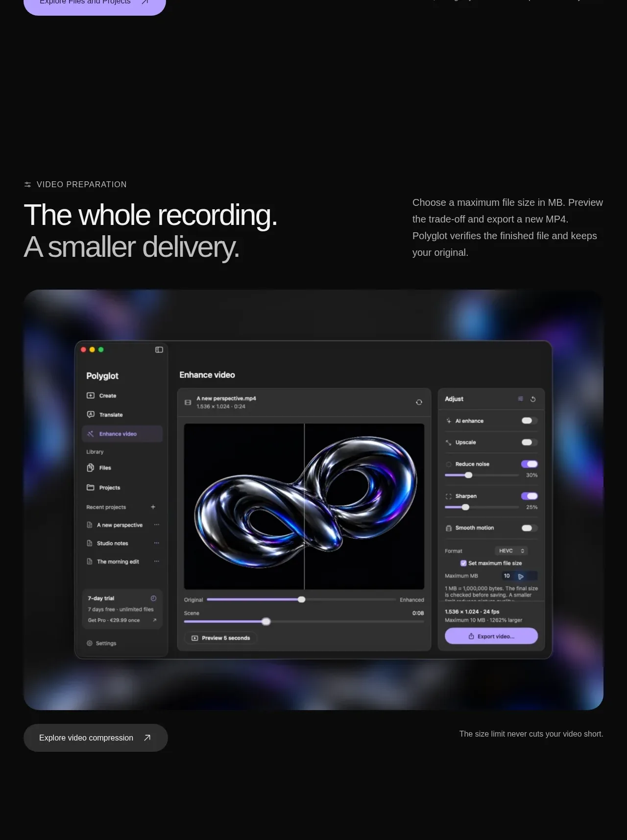627x840 pixels.
Task: Open the presets list icon in Adjust header
Action: click(520, 399)
